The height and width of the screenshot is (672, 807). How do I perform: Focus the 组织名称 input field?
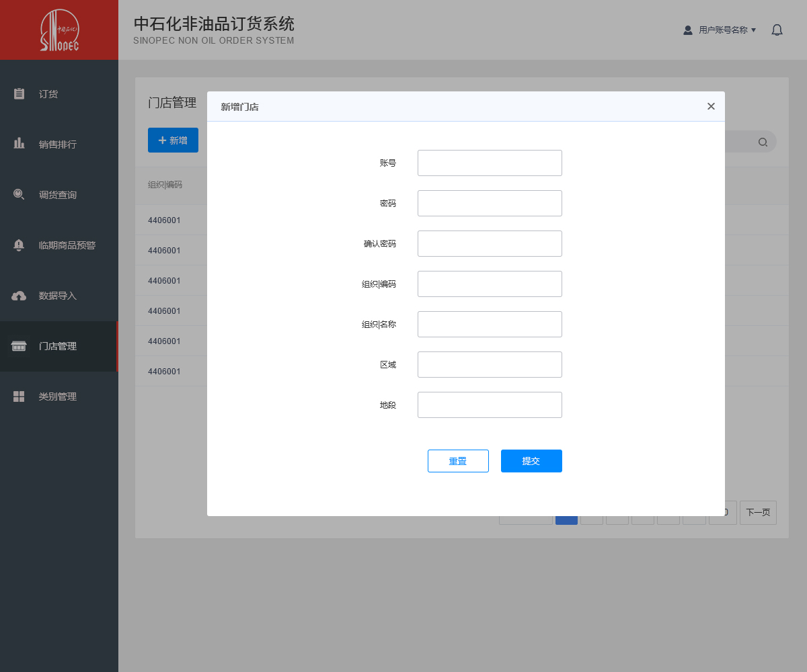490,324
